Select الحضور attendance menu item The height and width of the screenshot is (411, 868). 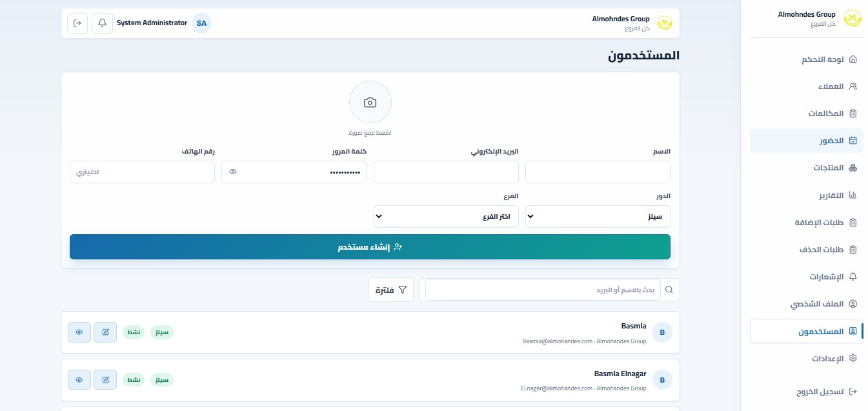coord(807,141)
